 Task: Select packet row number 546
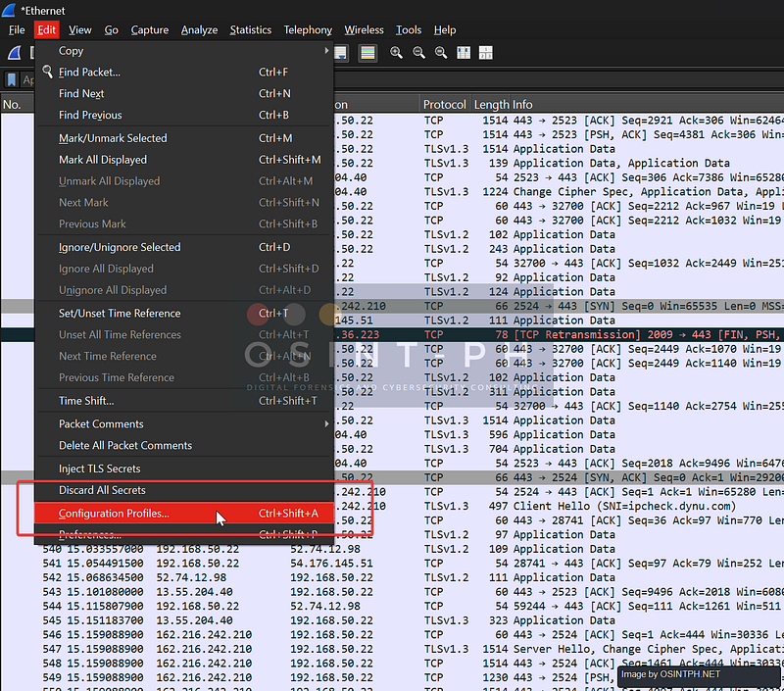coord(392,634)
